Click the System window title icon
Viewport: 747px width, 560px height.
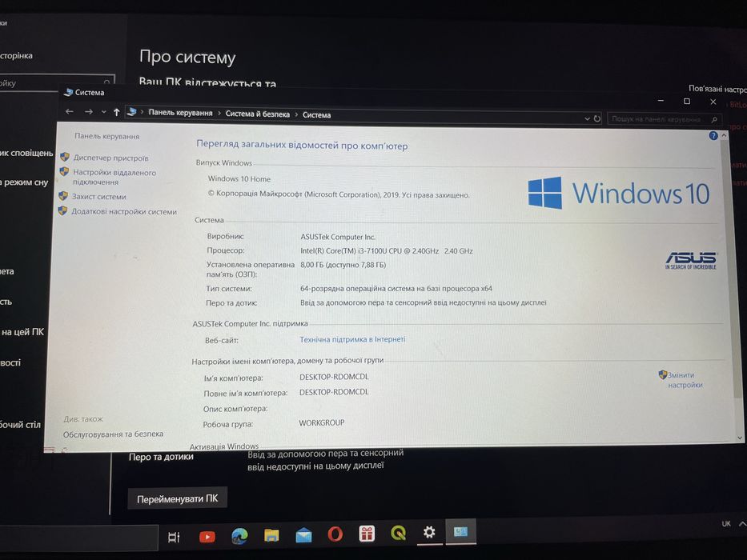69,92
